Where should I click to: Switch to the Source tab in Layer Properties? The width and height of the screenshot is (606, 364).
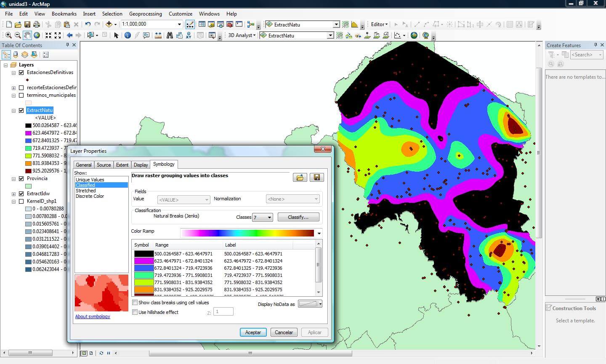point(104,165)
